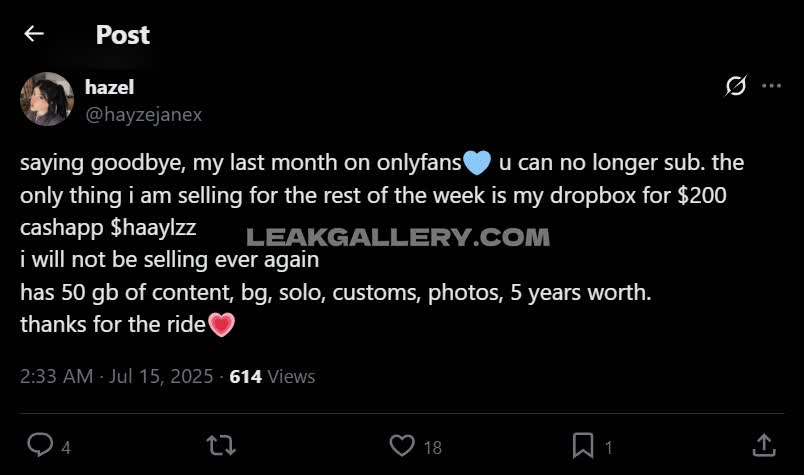Open the three-dot more options menu

tap(771, 86)
